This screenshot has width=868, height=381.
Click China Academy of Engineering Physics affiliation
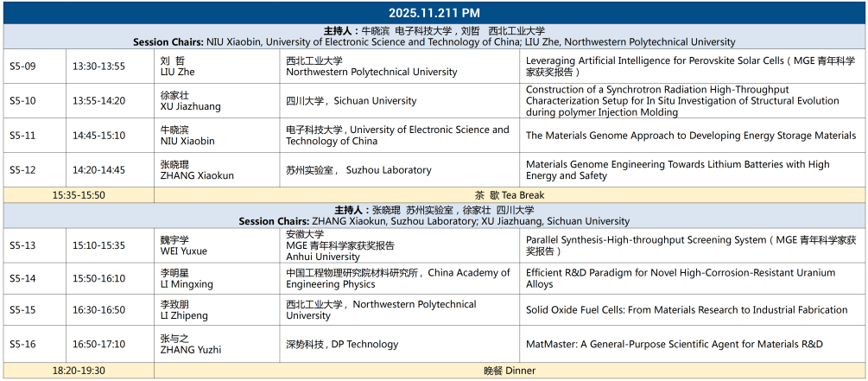[398, 278]
